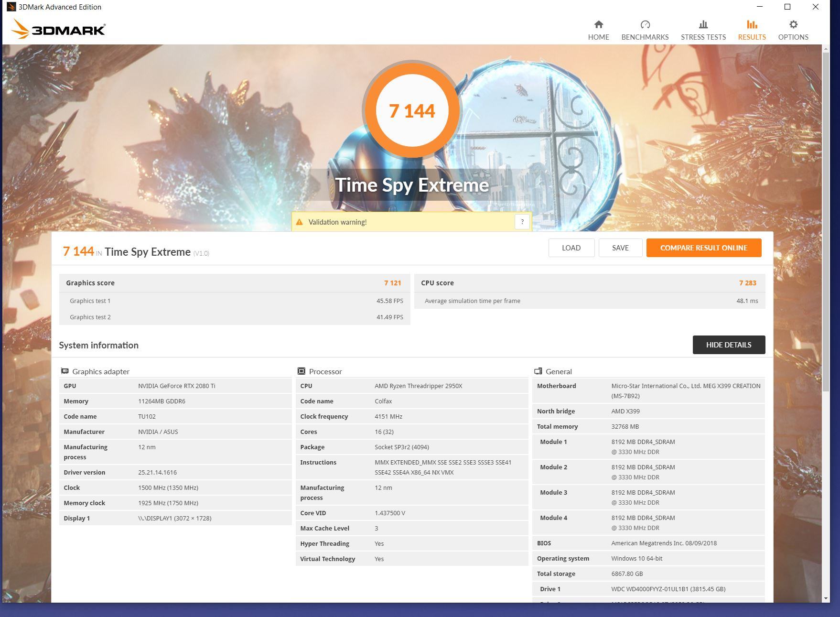Click the GPU code name TU102
The height and width of the screenshot is (617, 840).
coord(147,416)
